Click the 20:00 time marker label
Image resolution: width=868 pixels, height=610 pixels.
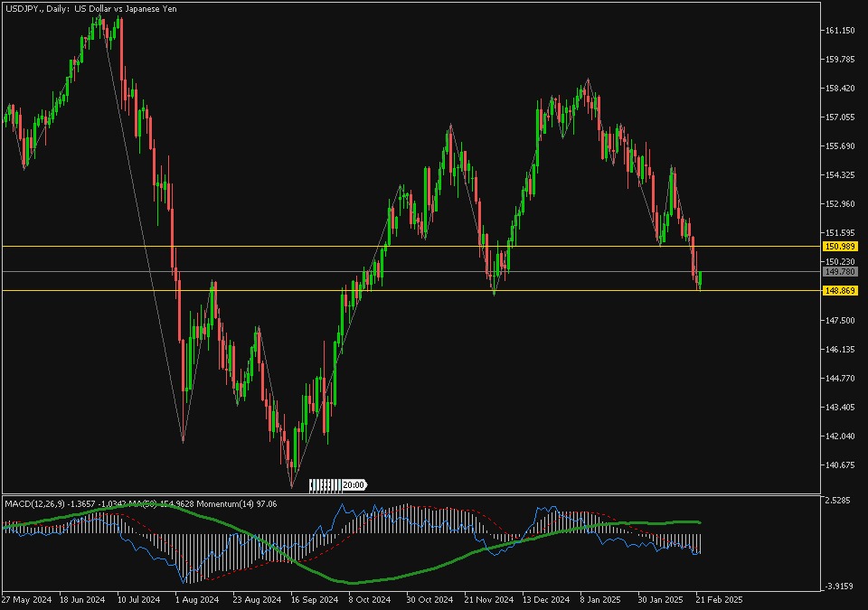click(354, 485)
